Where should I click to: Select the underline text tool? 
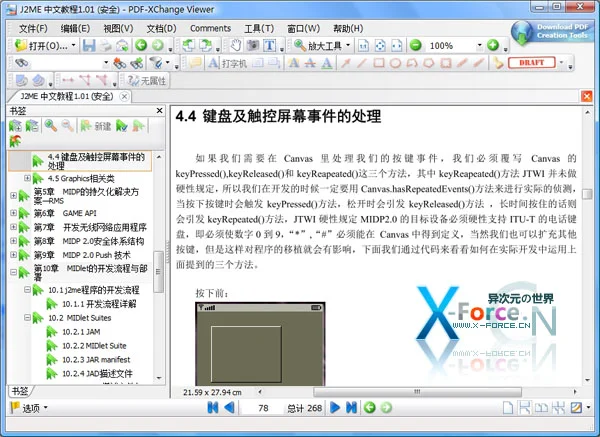coord(326,63)
